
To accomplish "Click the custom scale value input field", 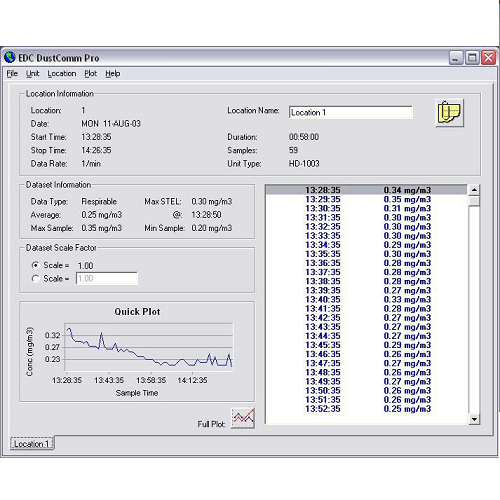I will pyautogui.click(x=107, y=279).
